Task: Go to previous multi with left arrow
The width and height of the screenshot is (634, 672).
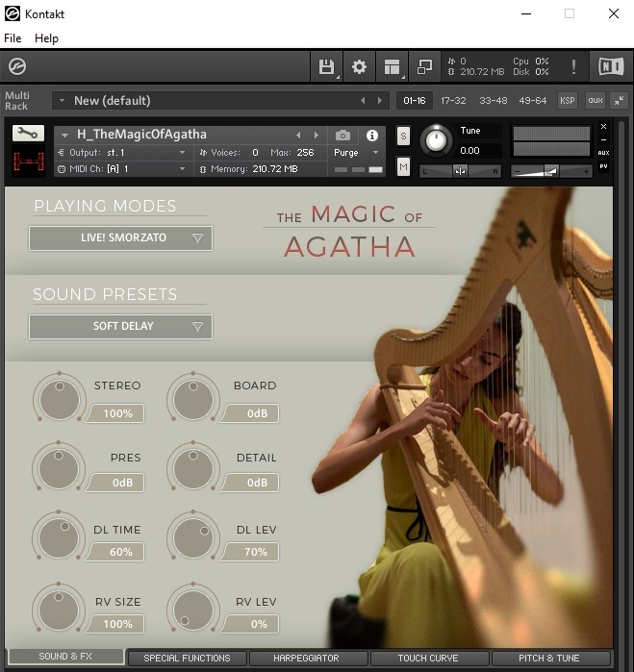Action: (x=363, y=101)
